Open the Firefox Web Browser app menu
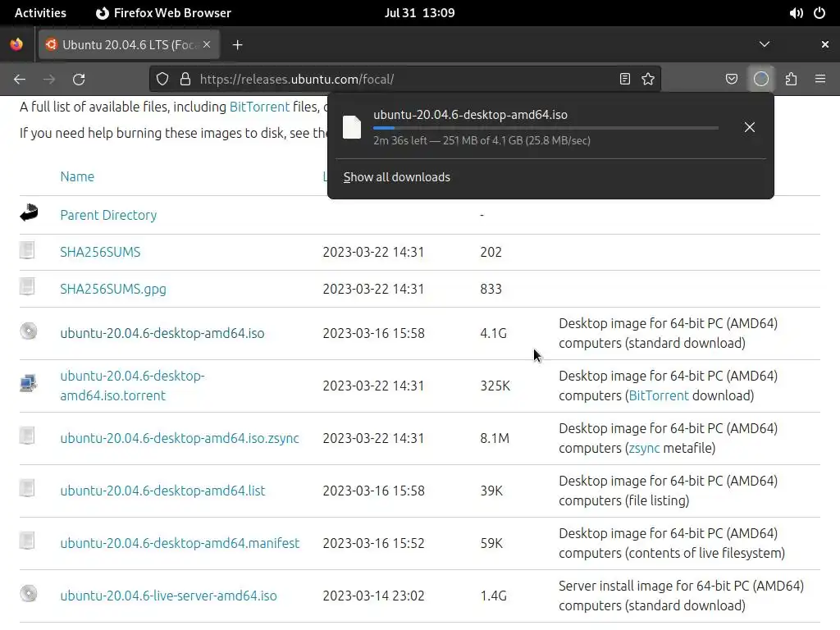The height and width of the screenshot is (630, 840). click(163, 13)
